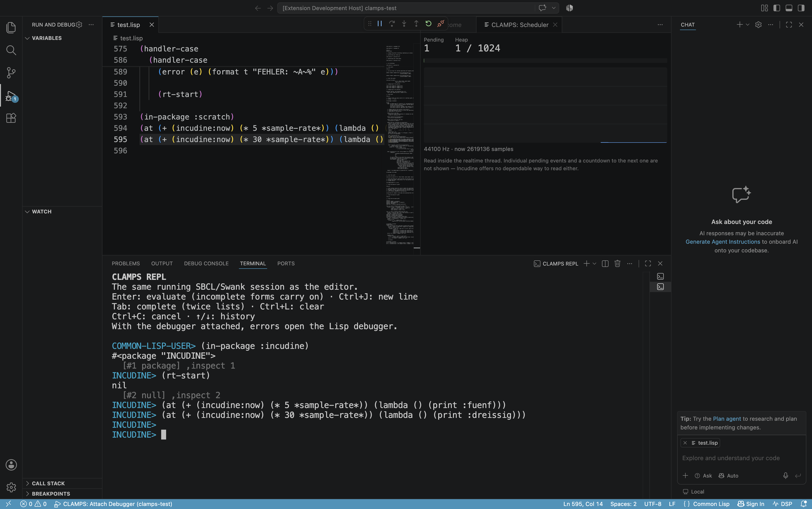Add context with chat plus button
Screen dimensions: 812x509
(685, 476)
